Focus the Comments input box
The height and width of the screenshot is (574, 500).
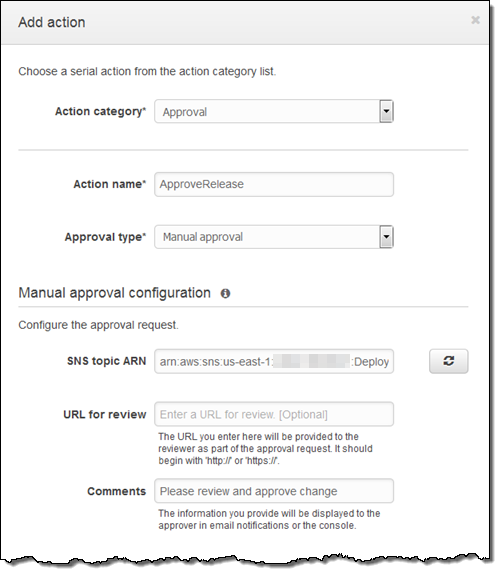pos(274,491)
